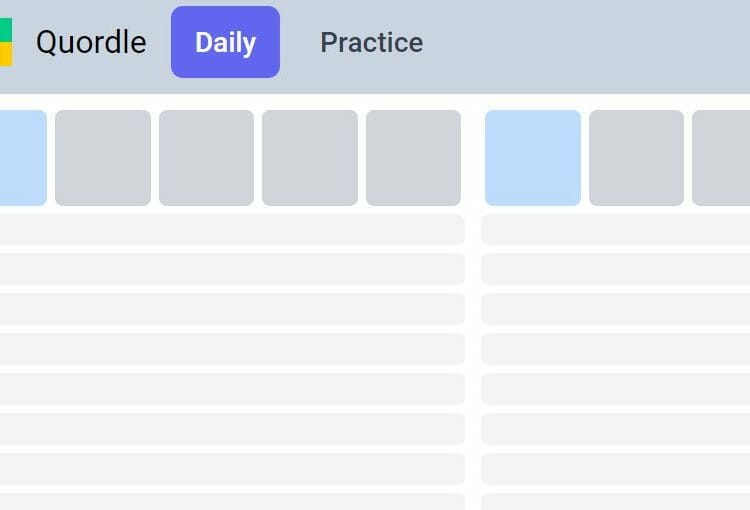Select the highlighted blue tile on left board
This screenshot has width=750, height=510.
tap(23, 158)
